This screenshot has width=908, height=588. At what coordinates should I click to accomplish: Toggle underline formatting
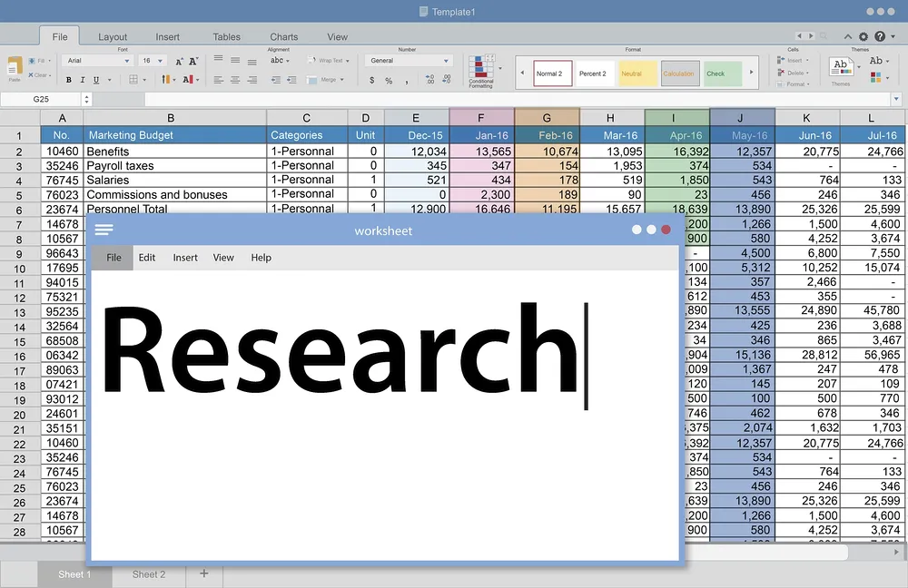95,79
